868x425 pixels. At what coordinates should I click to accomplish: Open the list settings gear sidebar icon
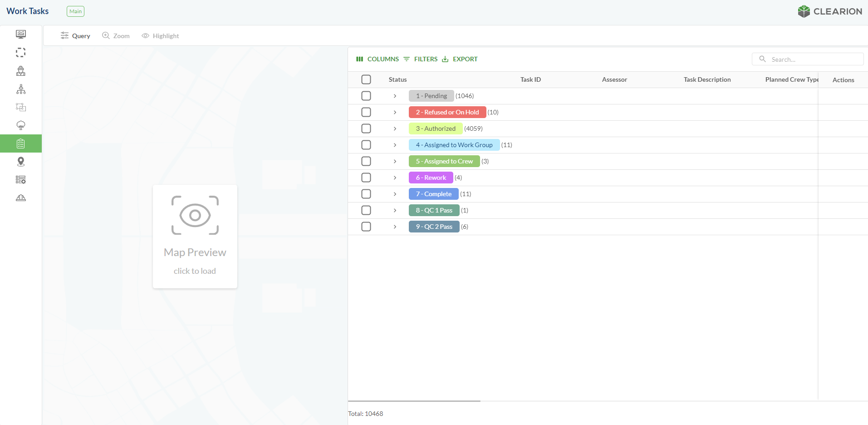[x=21, y=180]
